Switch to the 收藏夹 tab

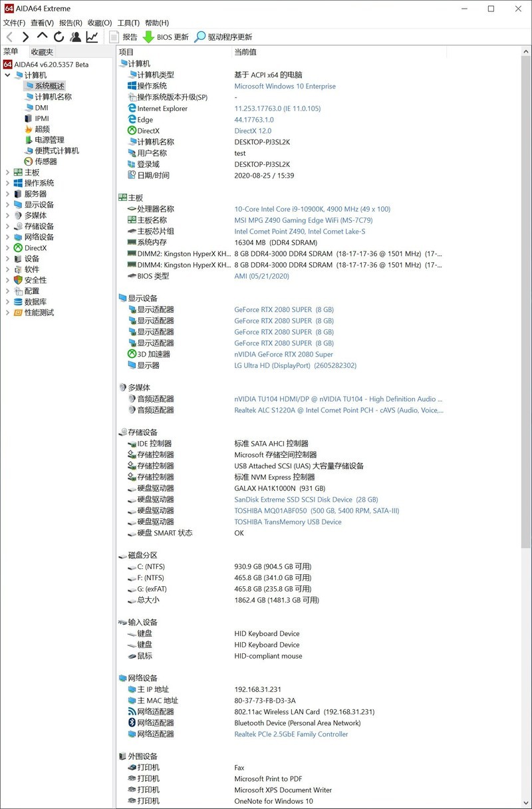pyautogui.click(x=42, y=52)
